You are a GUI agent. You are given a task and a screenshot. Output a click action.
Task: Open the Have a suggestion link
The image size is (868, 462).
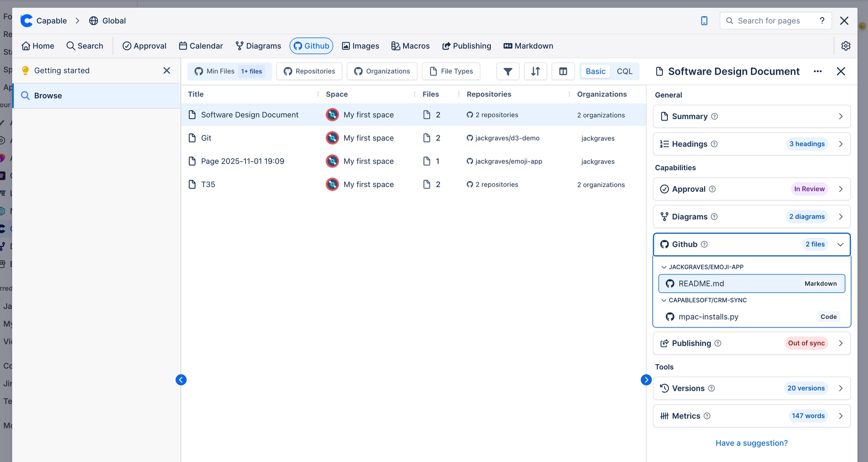(751, 442)
